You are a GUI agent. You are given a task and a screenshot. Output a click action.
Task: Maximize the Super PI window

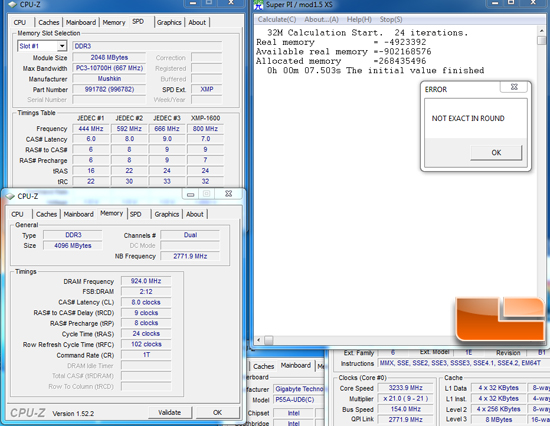[x=511, y=3]
